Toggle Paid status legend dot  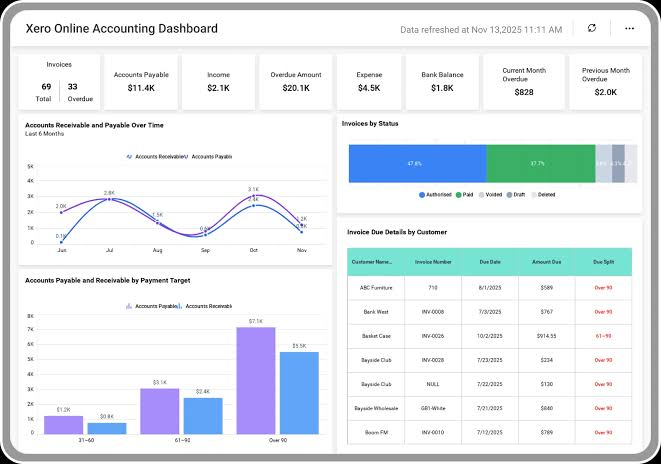459,195
